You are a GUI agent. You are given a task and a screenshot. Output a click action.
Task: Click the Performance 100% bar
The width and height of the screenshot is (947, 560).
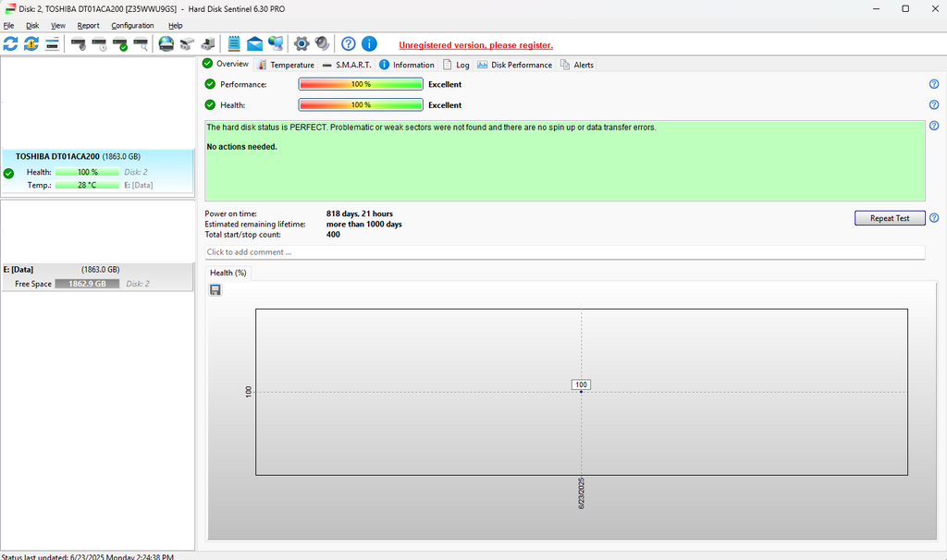point(361,84)
